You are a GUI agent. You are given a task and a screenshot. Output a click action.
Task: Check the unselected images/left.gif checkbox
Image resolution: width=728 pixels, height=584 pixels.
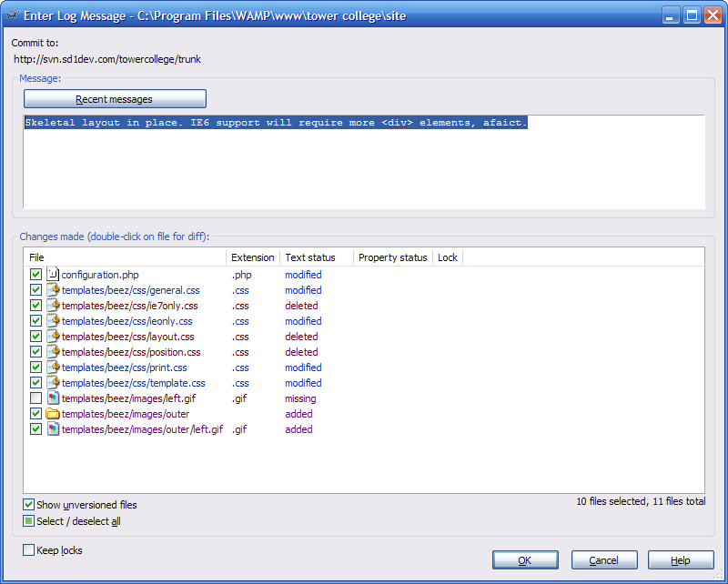[35, 398]
